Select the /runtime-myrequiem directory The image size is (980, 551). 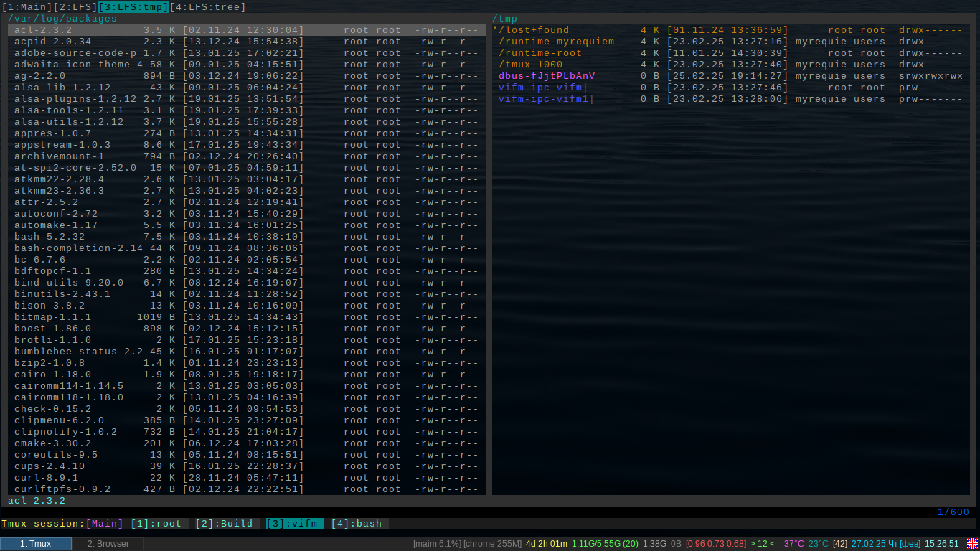point(731,42)
